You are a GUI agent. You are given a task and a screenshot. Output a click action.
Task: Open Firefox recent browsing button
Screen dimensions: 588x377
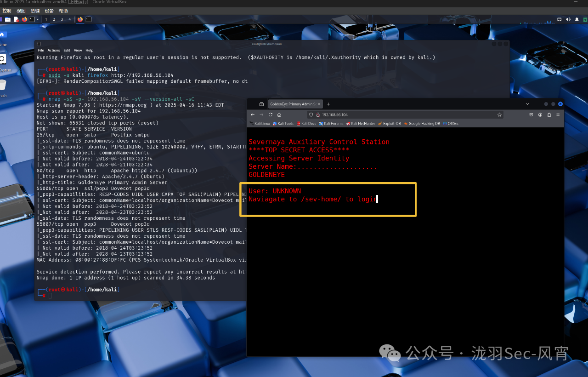[261, 104]
